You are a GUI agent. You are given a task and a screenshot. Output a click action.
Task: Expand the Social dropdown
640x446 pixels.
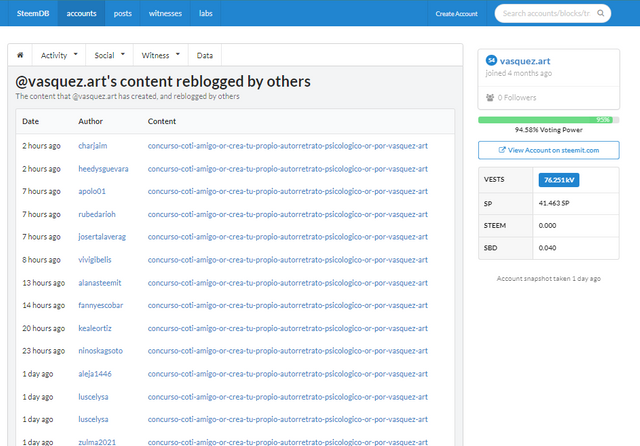click(109, 55)
